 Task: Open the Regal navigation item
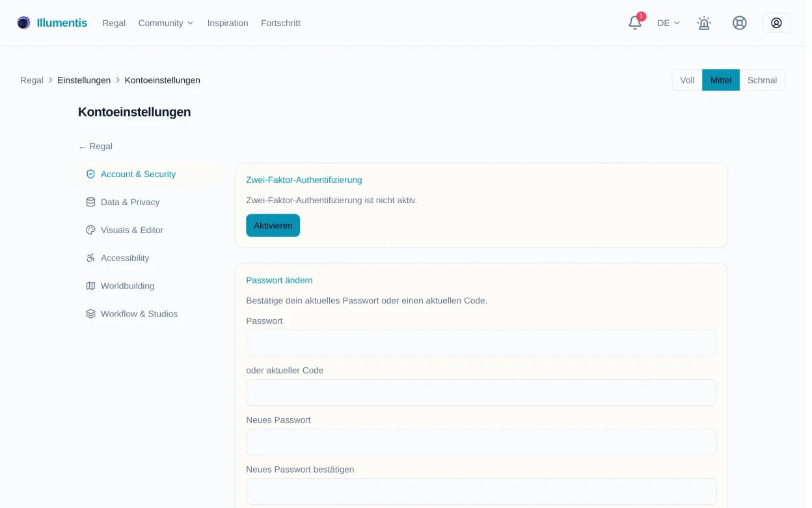(x=114, y=23)
